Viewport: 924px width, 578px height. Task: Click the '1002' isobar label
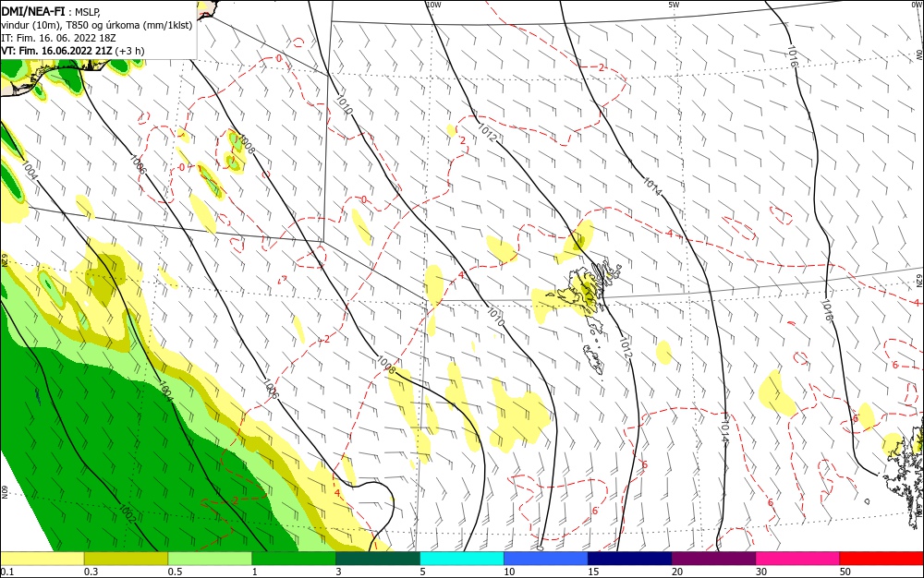tap(128, 514)
